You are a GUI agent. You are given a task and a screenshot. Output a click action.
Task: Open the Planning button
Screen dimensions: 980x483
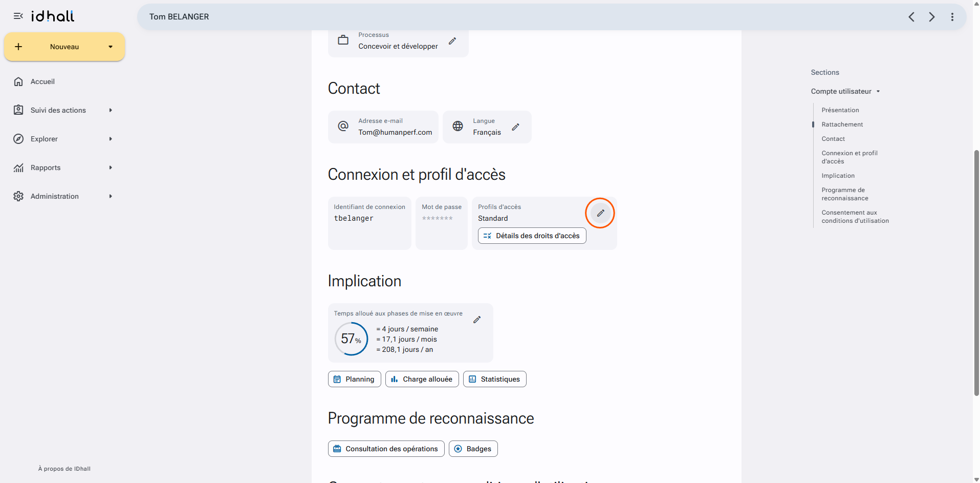(354, 379)
